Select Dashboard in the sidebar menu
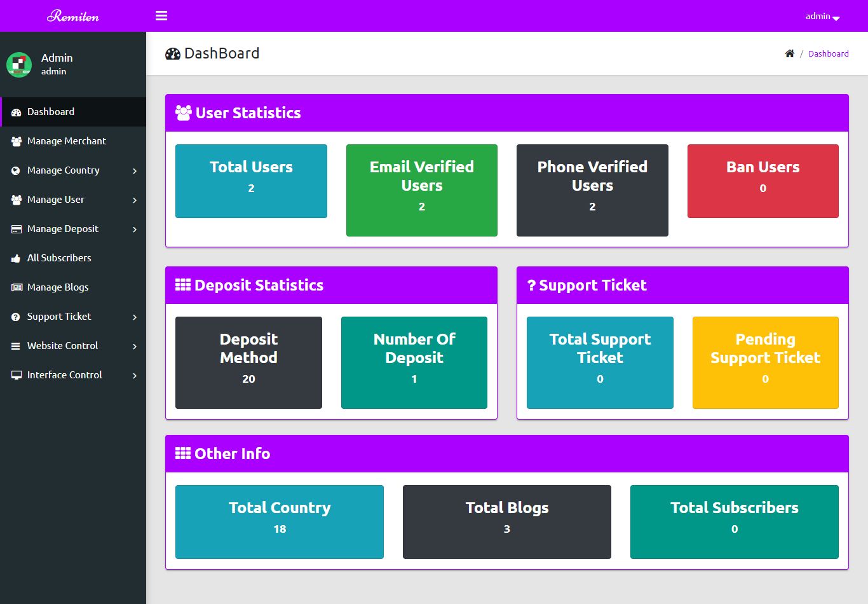The image size is (868, 604). click(x=51, y=112)
